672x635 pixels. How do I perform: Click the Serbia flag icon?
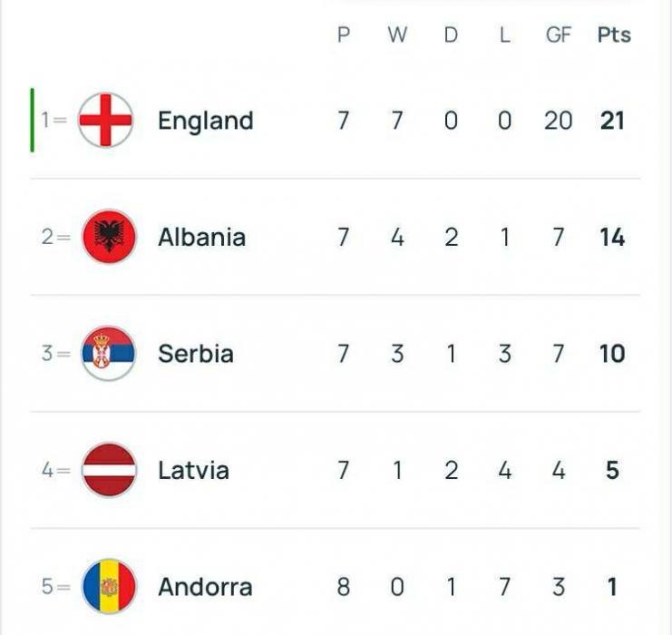pos(109,353)
